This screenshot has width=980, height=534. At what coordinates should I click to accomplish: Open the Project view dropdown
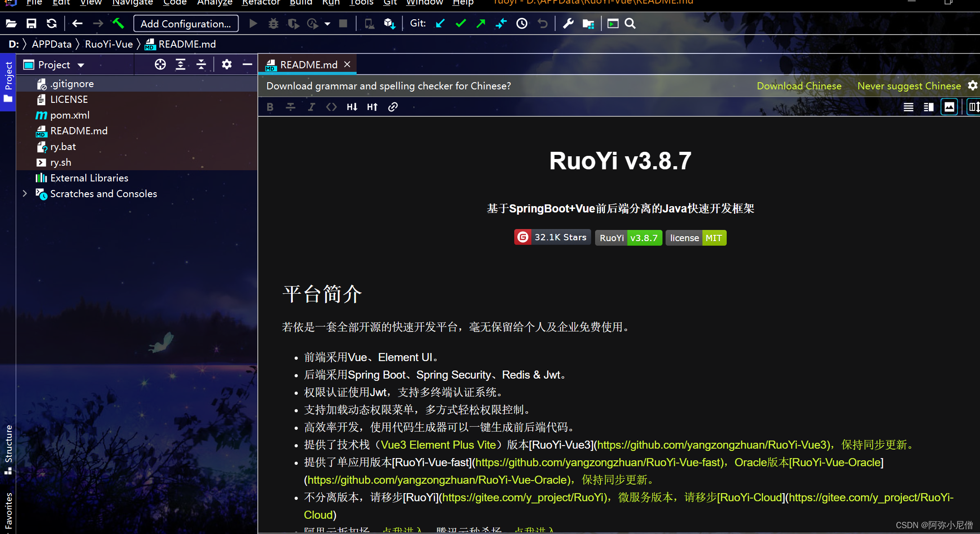point(81,65)
